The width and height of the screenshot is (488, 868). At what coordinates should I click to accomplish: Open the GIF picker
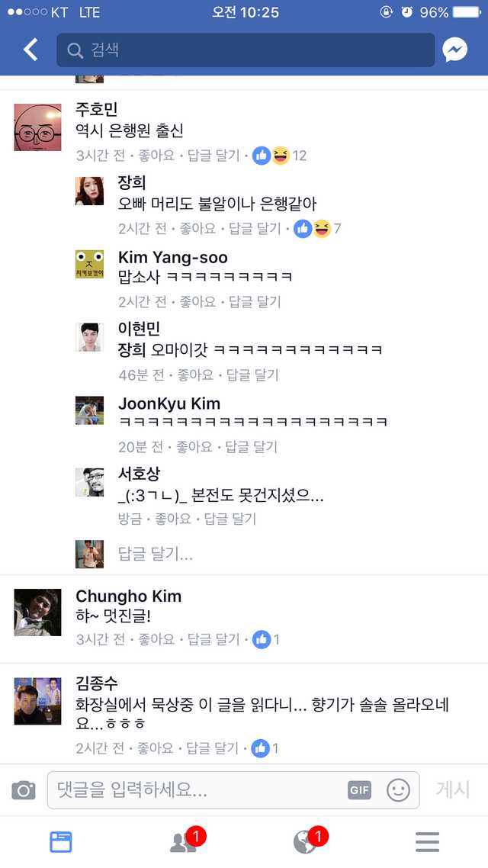(x=359, y=790)
